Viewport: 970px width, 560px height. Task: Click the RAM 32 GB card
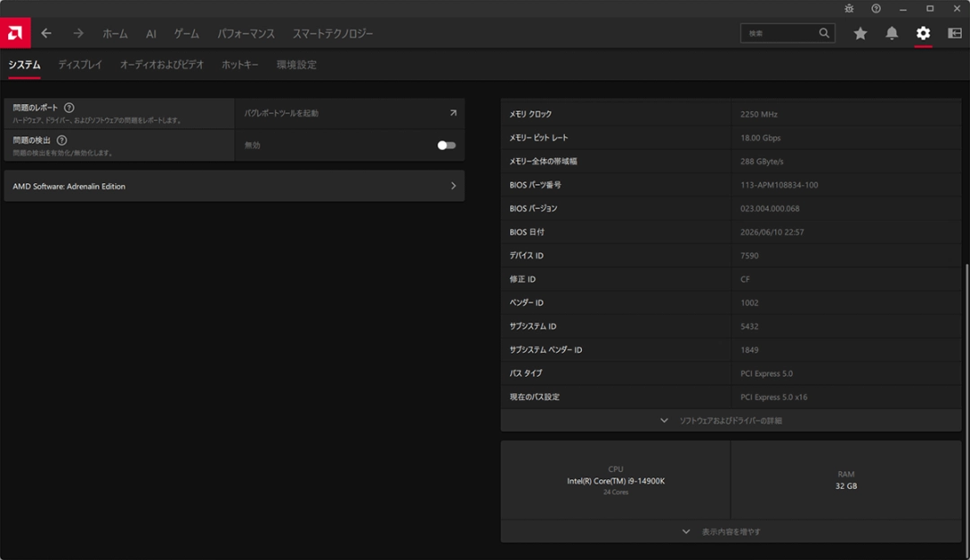[846, 480]
